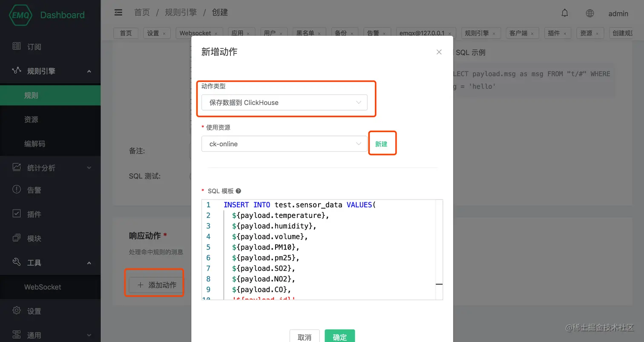Close the Websocket tab with its x
This screenshot has width=644, height=342.
pos(216,33)
